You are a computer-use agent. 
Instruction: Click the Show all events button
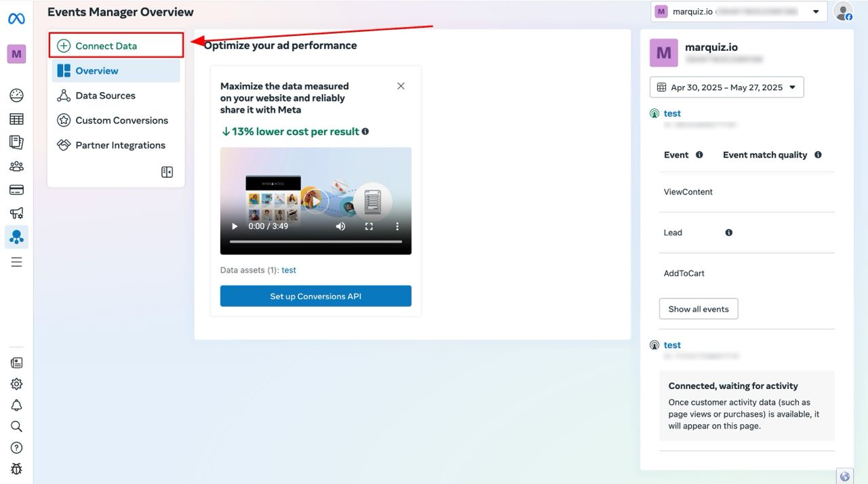[698, 309]
